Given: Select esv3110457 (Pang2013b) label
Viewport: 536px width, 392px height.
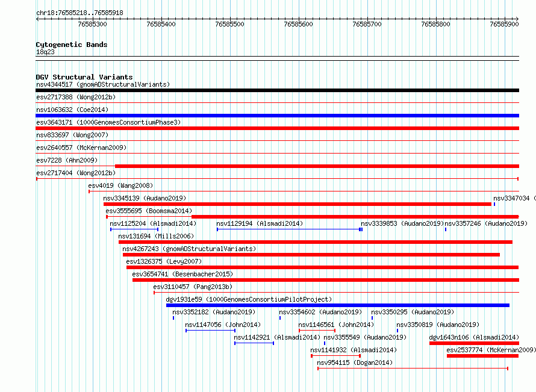Looking at the screenshot, I should pyautogui.click(x=193, y=287).
